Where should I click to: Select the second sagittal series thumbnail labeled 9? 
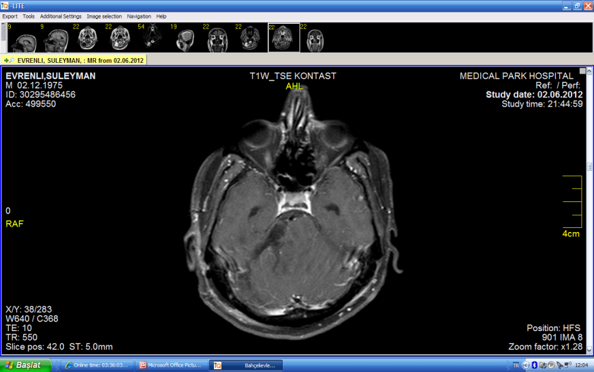(55, 38)
